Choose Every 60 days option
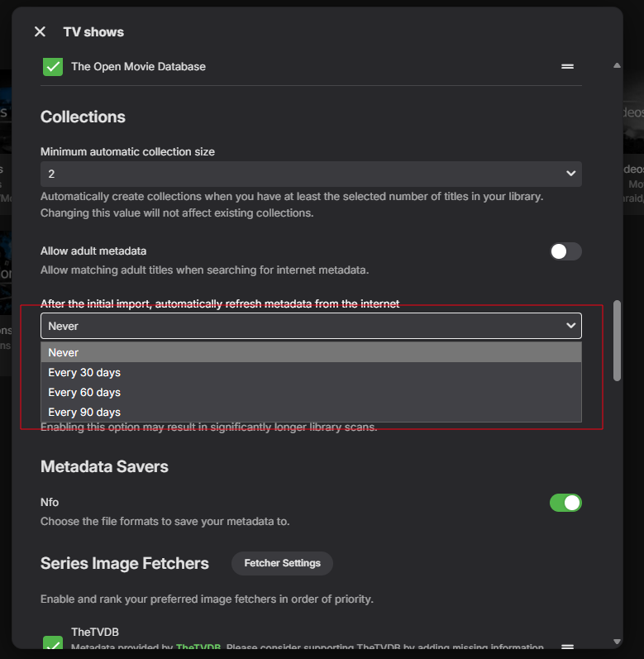 coord(311,392)
